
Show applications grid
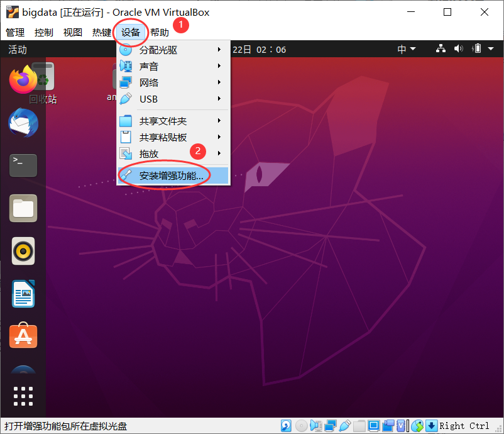click(23, 396)
